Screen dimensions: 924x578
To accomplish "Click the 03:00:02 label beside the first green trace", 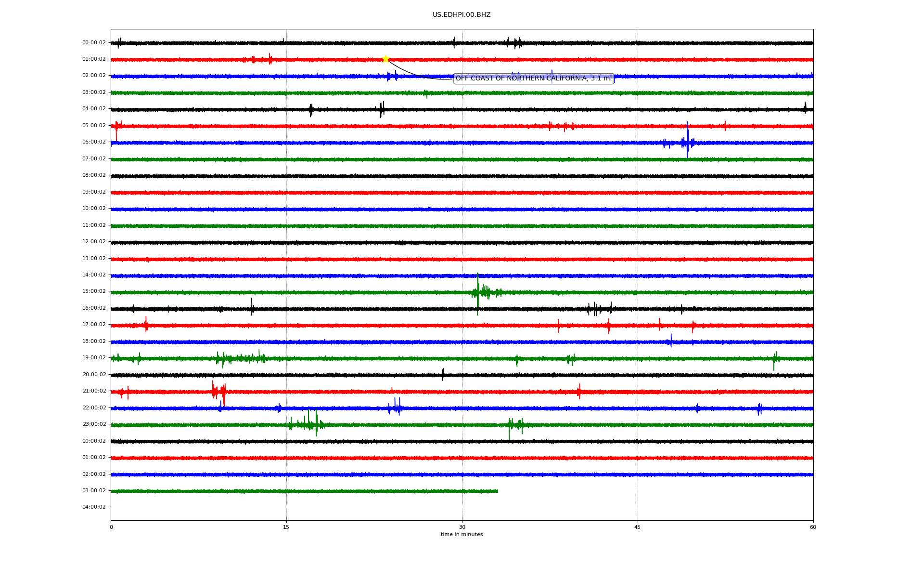I will click(x=94, y=92).
